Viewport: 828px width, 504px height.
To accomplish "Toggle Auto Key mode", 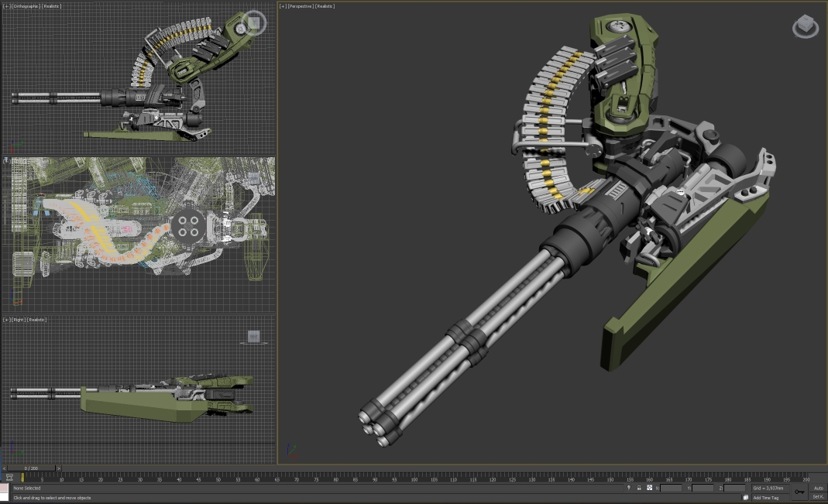I will click(818, 488).
